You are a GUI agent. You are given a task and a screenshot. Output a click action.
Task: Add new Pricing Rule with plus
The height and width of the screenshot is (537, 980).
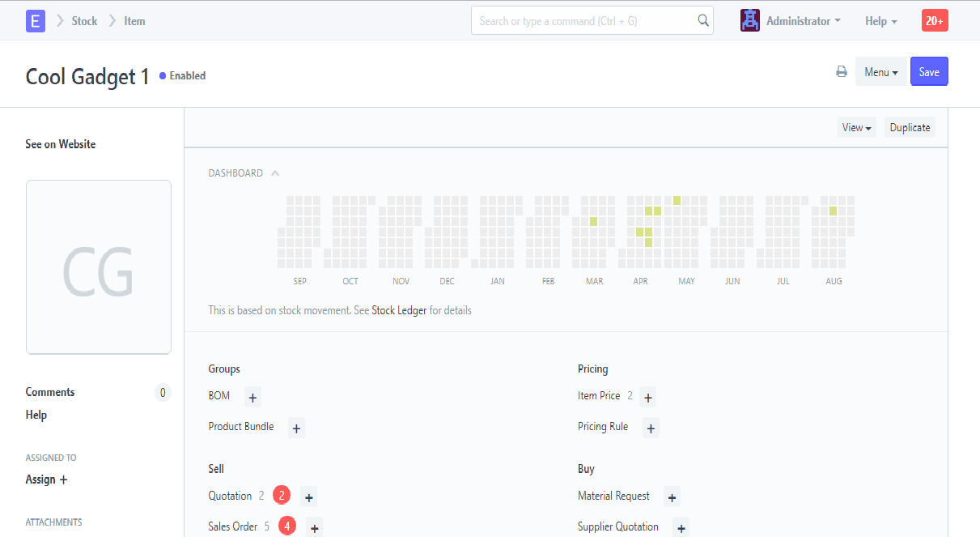(651, 428)
